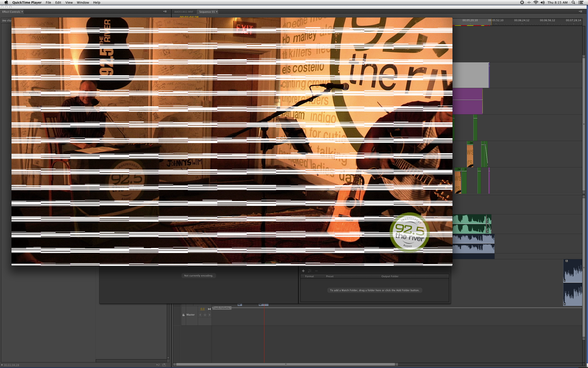
Task: Close the Effect Controls tab
Action: [22, 12]
